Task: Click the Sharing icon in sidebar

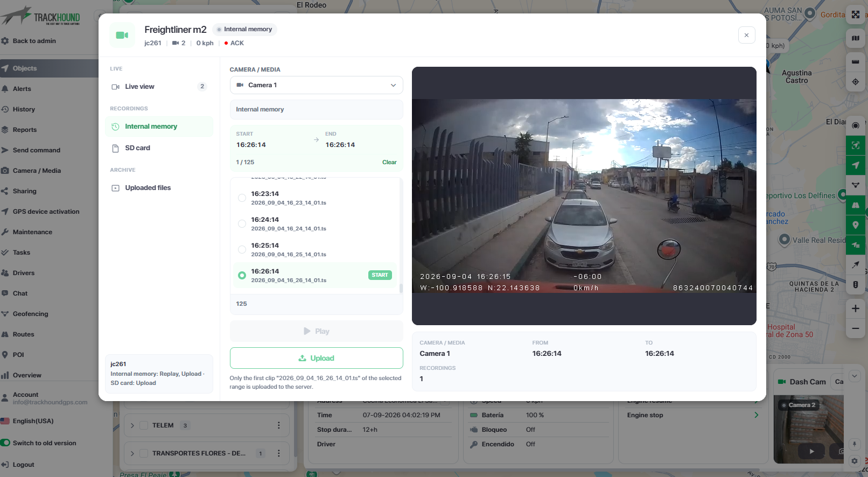Action: 5,191
